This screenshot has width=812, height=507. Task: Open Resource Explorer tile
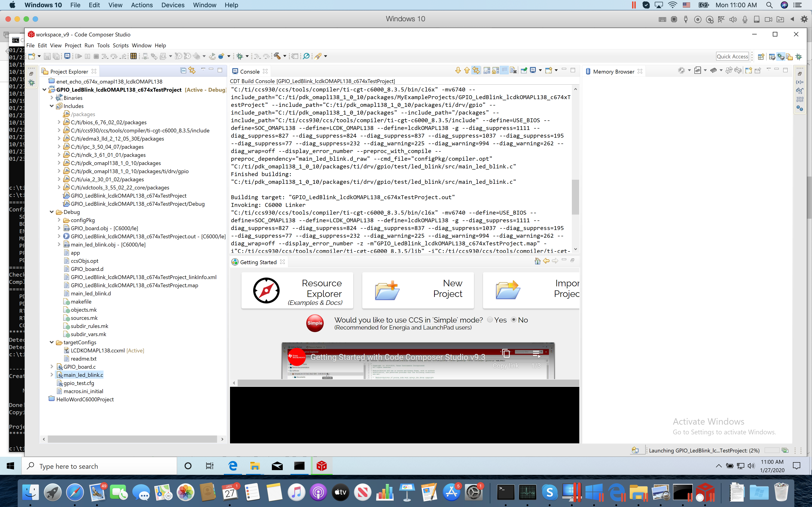click(297, 291)
